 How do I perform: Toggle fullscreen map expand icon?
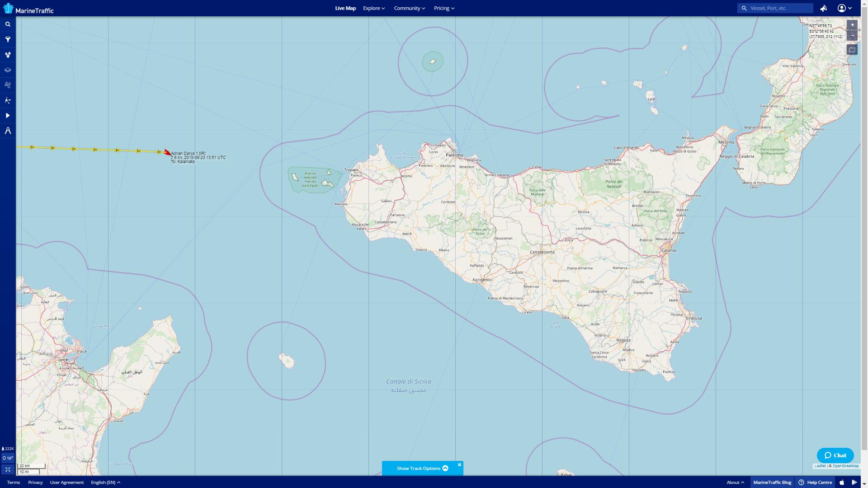8,469
